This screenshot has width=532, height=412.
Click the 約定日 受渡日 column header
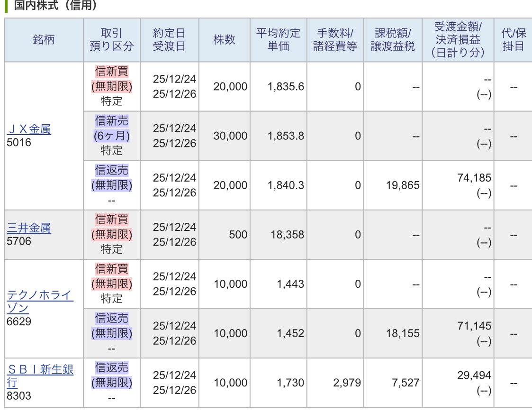click(169, 40)
